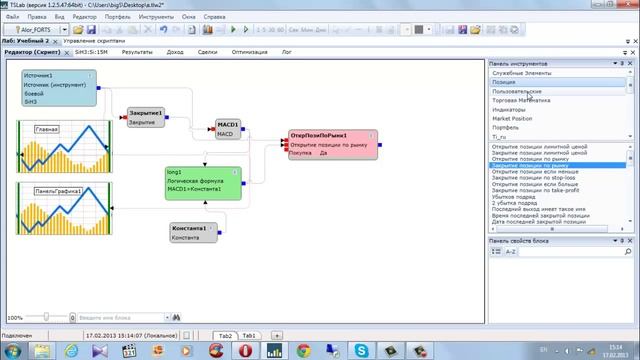The image size is (640, 360).
Task: Open Google Chrome from the taskbar
Action: 303,351
